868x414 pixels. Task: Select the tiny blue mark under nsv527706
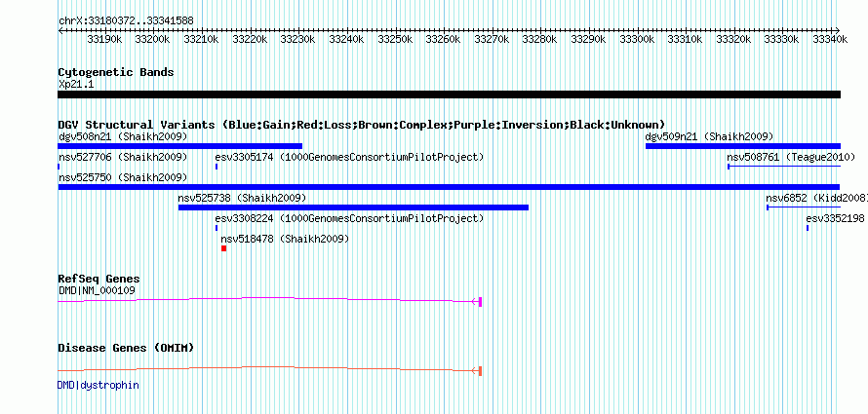pos(59,167)
